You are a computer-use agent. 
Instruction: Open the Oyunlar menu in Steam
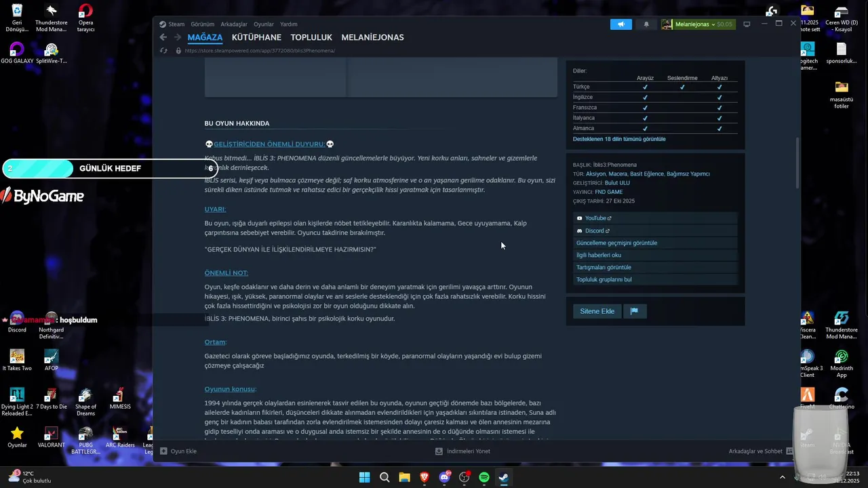264,24
